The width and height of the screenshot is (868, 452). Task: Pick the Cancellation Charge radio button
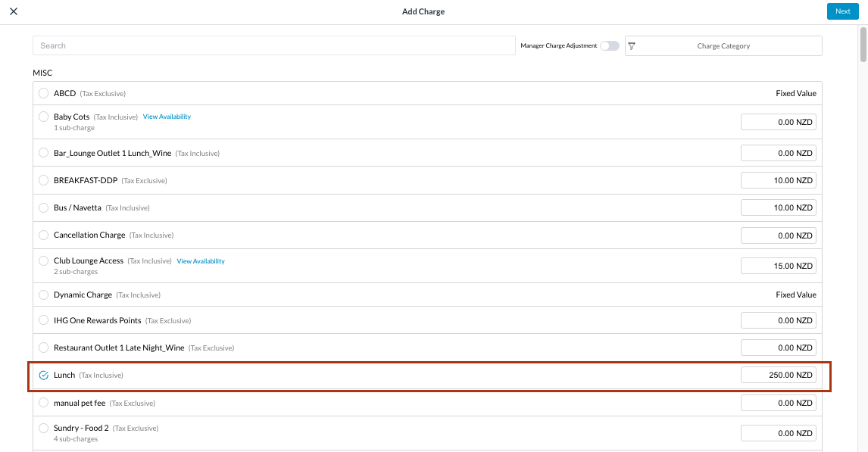pos(43,235)
